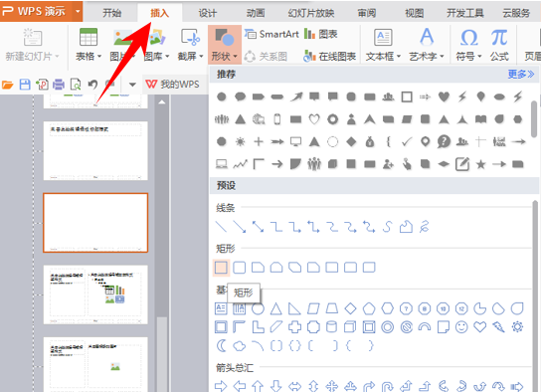Choose the heart outline basic shape
Image resolution: width=541 pixels, height=392 pixels.
pyautogui.click(x=480, y=326)
